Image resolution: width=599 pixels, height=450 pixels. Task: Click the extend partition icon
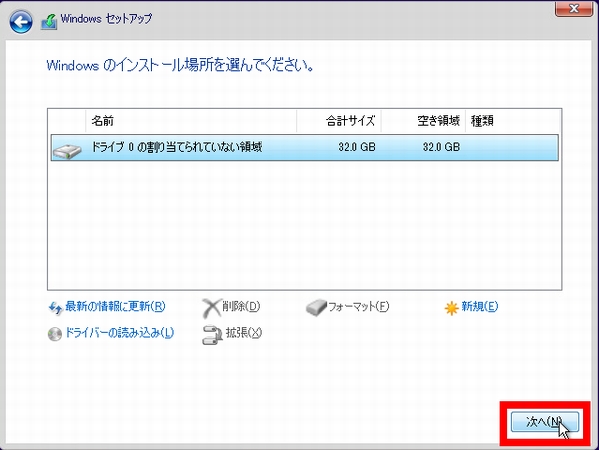click(x=212, y=335)
